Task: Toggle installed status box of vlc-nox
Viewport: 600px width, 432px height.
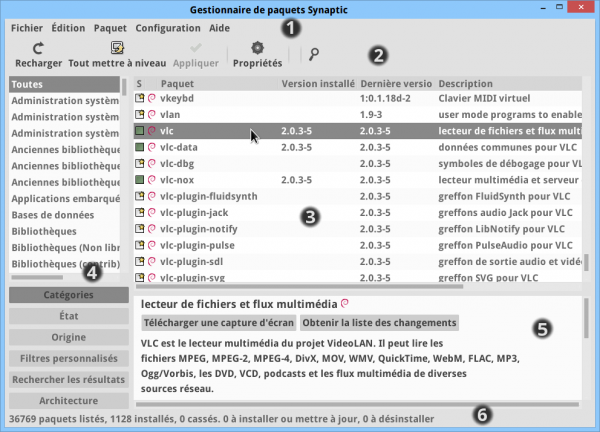Action: pos(140,180)
